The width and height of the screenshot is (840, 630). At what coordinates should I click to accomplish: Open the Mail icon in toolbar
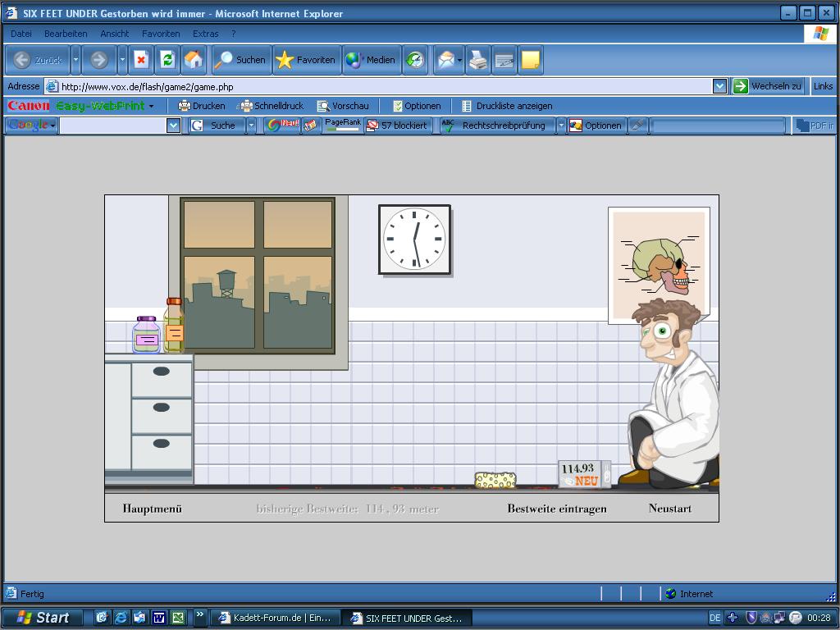tap(445, 60)
